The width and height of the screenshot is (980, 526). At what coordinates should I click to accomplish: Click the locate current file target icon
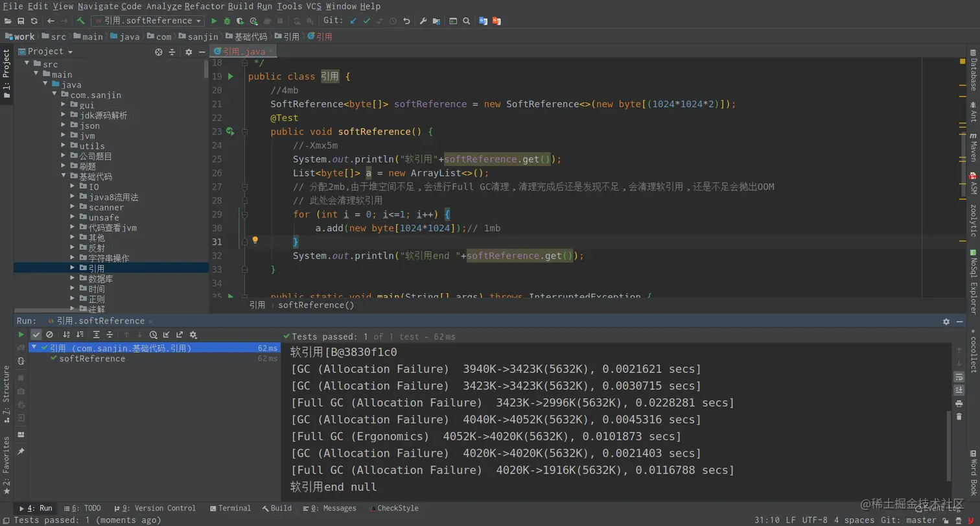(x=159, y=52)
